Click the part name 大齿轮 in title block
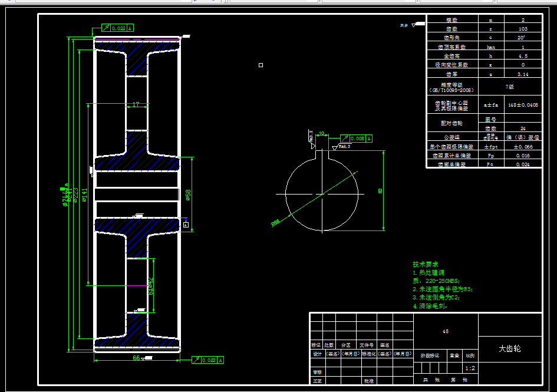The width and height of the screenshot is (557, 392). (510, 348)
